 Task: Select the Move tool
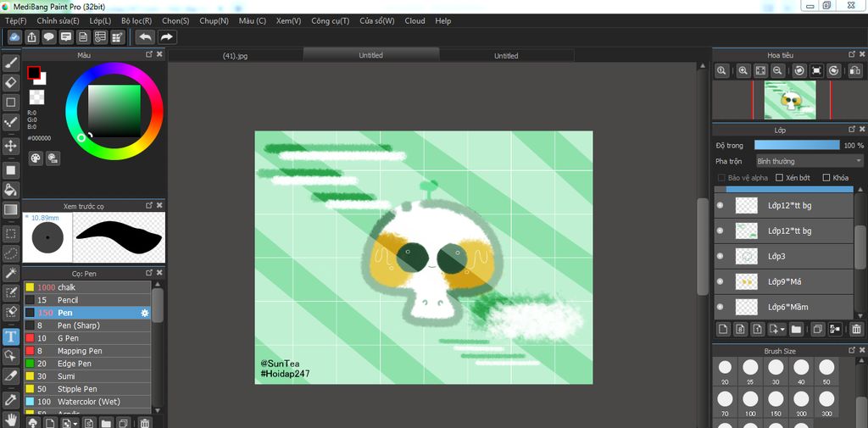point(10,146)
